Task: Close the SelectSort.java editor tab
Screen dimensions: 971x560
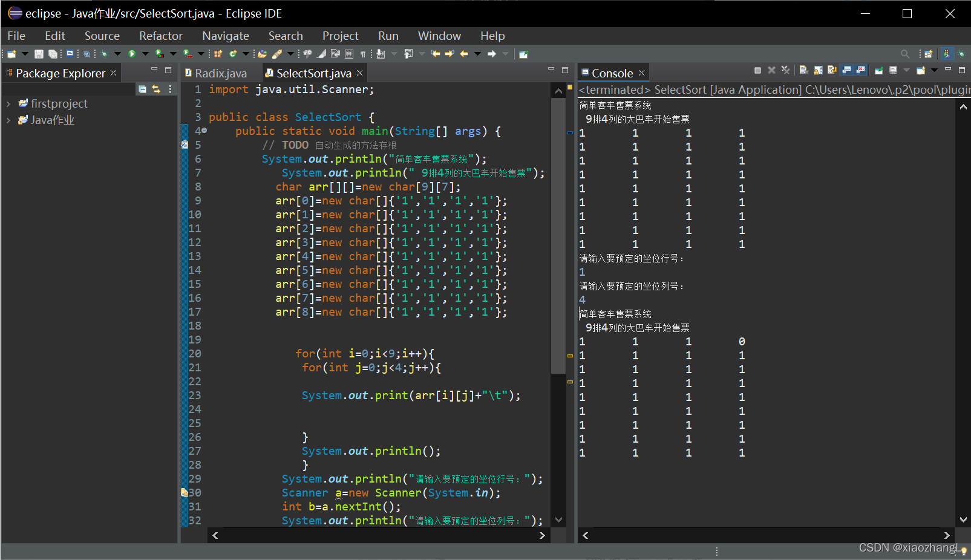Action: coord(360,73)
